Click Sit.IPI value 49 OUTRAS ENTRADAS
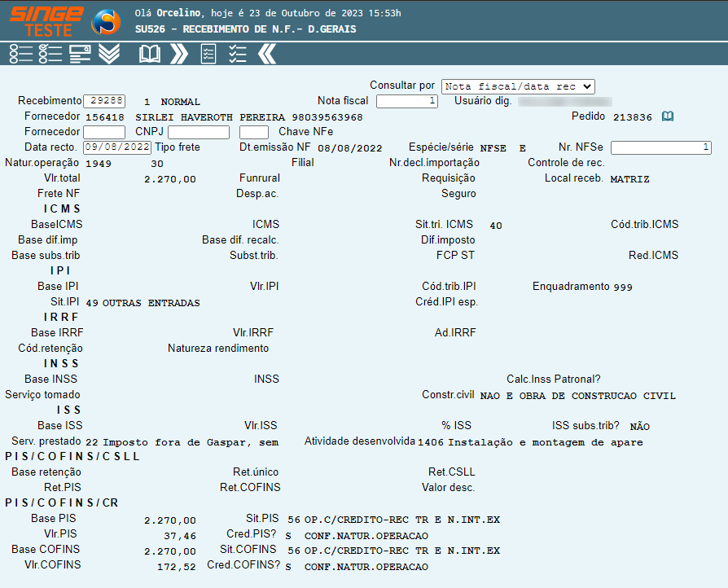 143,303
